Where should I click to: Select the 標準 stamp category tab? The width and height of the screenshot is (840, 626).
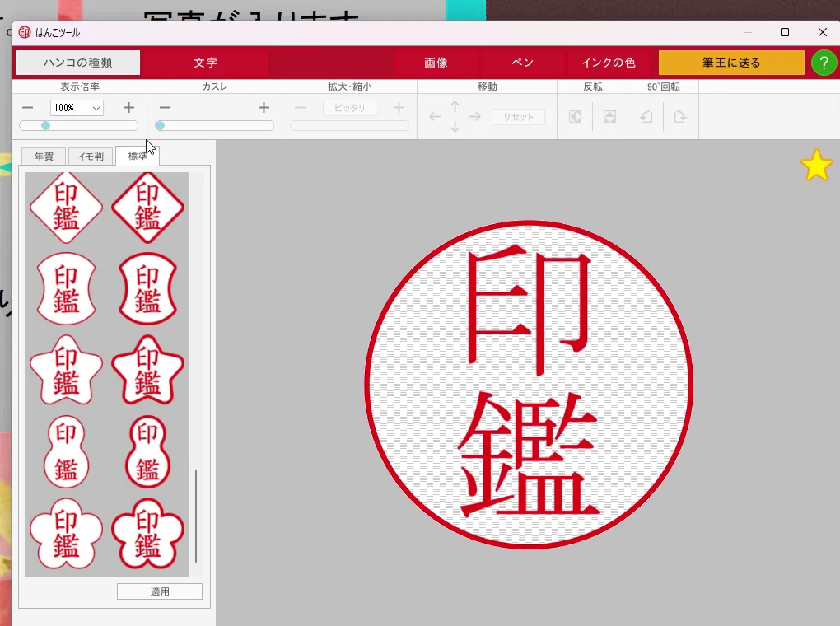(x=138, y=156)
